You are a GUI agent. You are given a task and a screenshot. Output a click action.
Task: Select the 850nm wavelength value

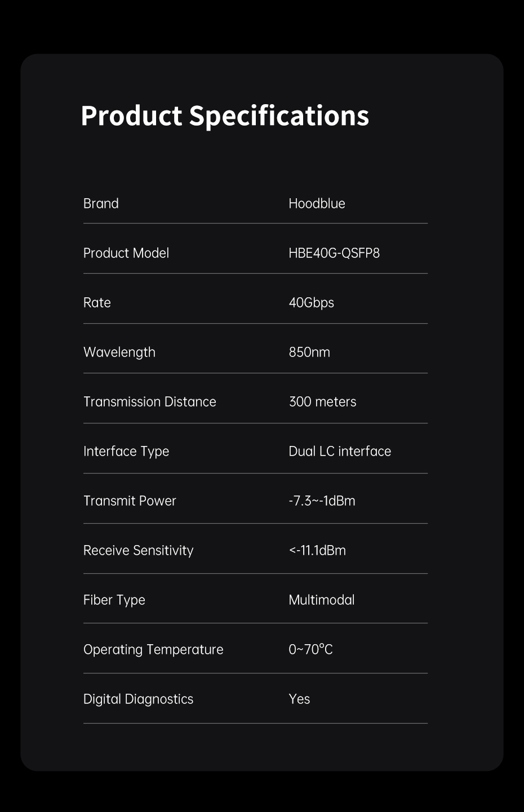point(309,352)
